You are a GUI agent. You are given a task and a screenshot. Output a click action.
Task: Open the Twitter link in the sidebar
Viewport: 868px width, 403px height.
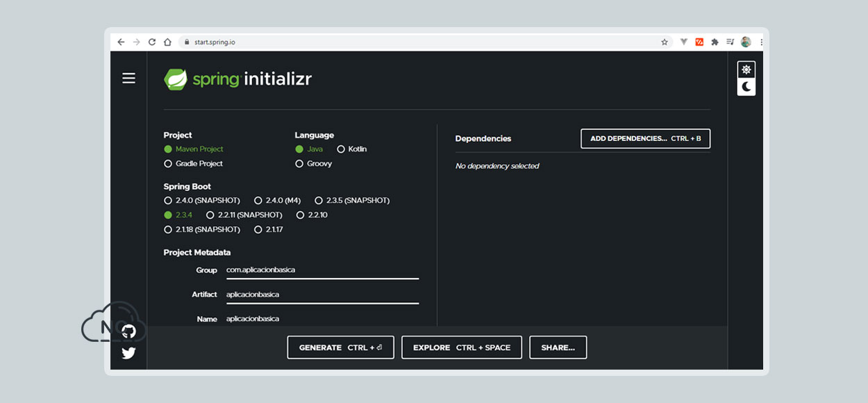click(x=128, y=353)
